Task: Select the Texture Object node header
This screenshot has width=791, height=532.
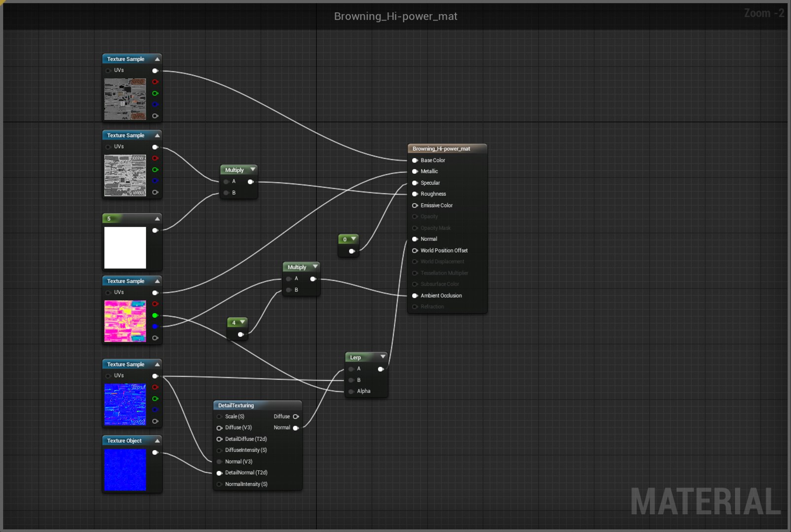Action: pyautogui.click(x=132, y=441)
